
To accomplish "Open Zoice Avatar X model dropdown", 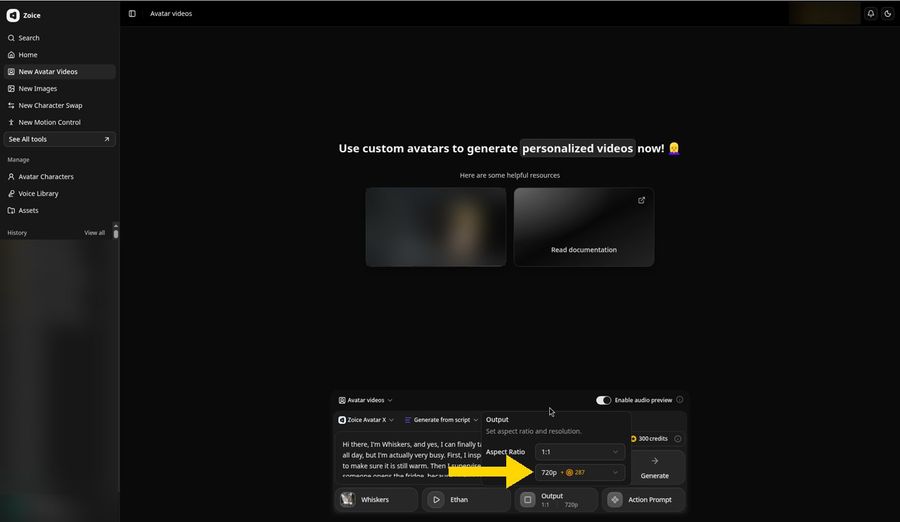I will 366,420.
